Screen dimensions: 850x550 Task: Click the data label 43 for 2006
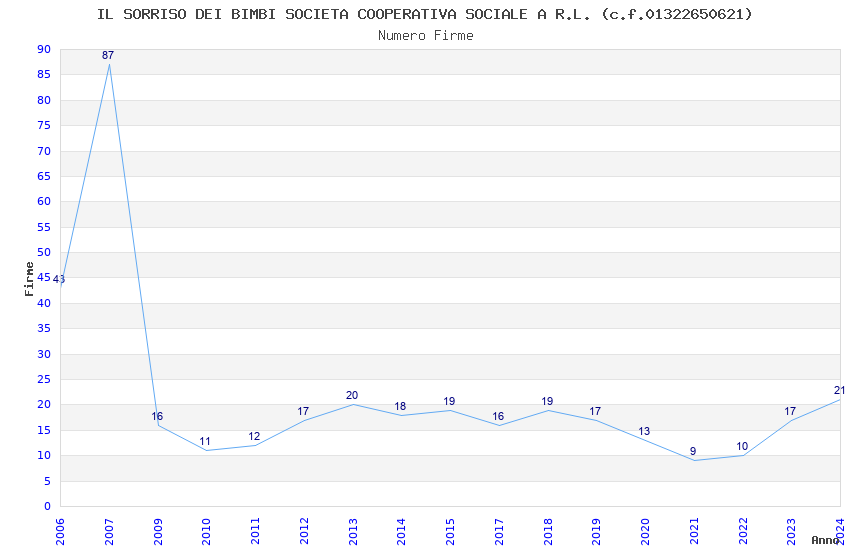click(x=59, y=280)
